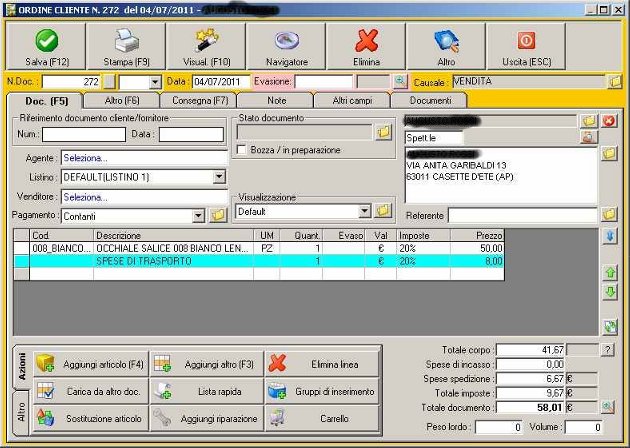Click magnifier icon next to Totale documento
This screenshot has height=448, width=630.
608,407
